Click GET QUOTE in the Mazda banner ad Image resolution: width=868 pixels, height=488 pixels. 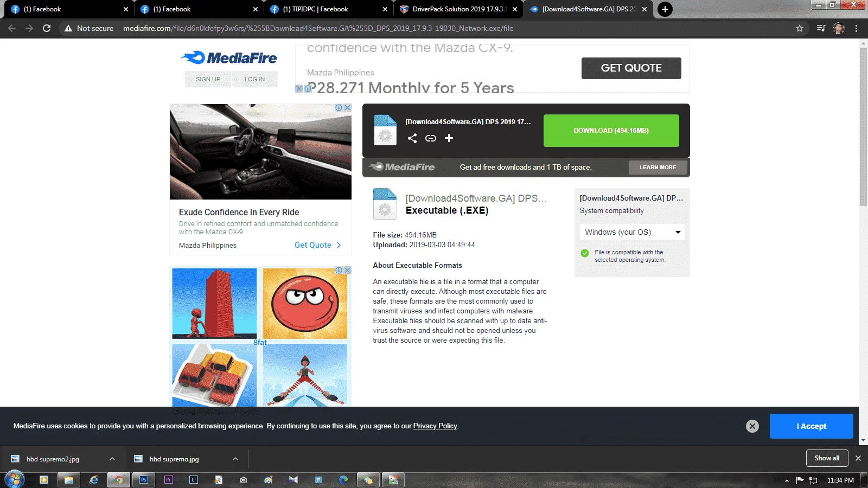pyautogui.click(x=631, y=68)
